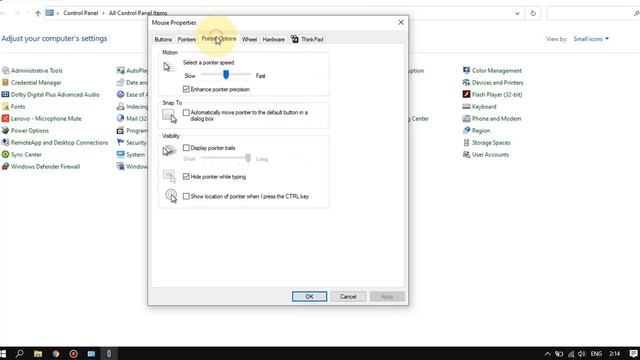Toggle Enhance pointer precision checkbox
Viewport: 640px width, 360px height.
coord(186,89)
